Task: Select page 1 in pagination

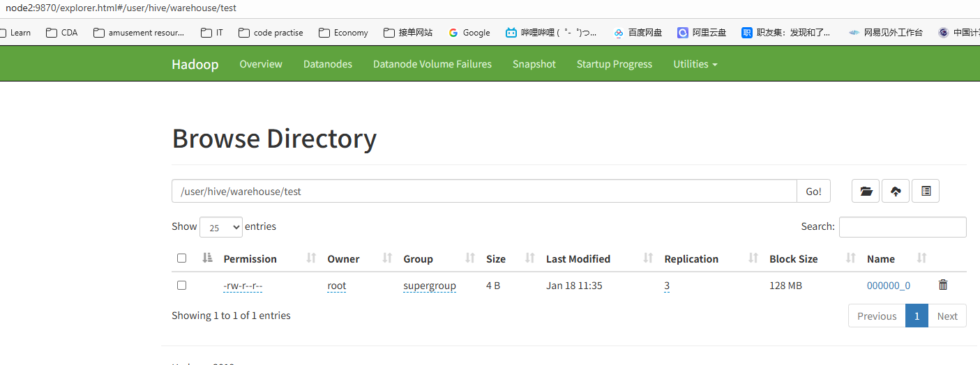Action: click(x=917, y=316)
